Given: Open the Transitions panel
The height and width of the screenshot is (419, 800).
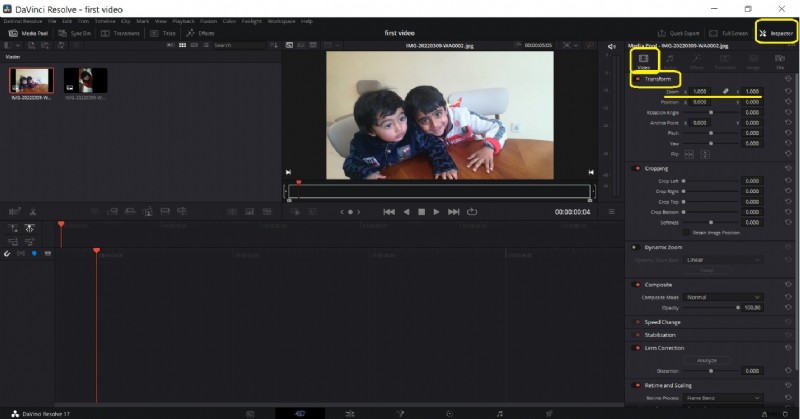Looking at the screenshot, I should tap(120, 33).
